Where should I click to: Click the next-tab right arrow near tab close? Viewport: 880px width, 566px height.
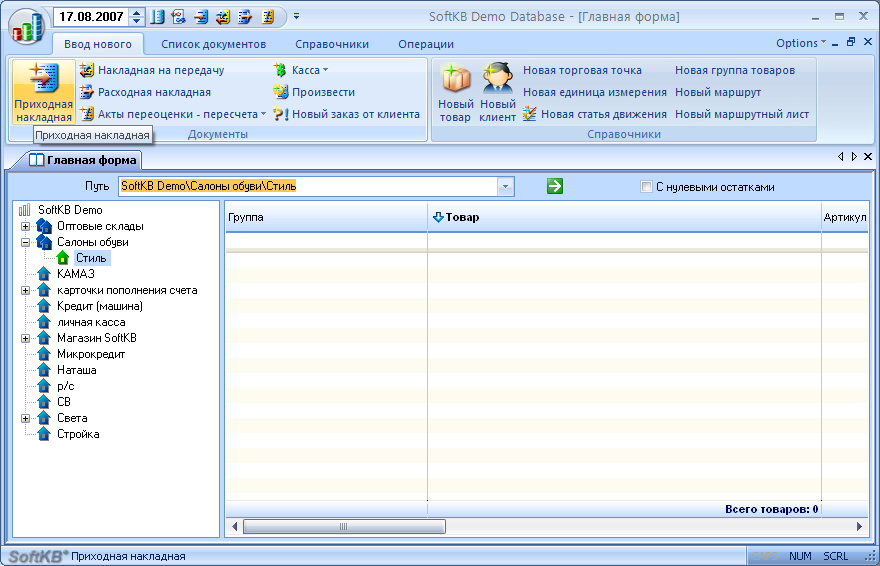854,157
